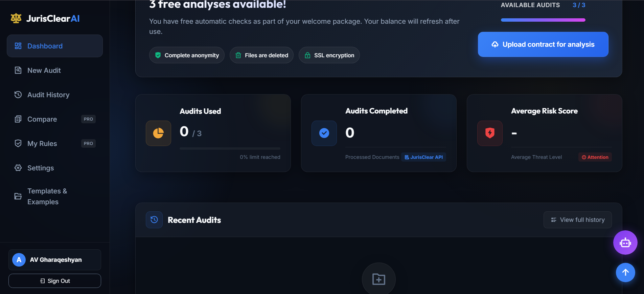Viewport: 644px width, 294px height.
Task: Click the '3 / 3' available audits count
Action: click(579, 5)
